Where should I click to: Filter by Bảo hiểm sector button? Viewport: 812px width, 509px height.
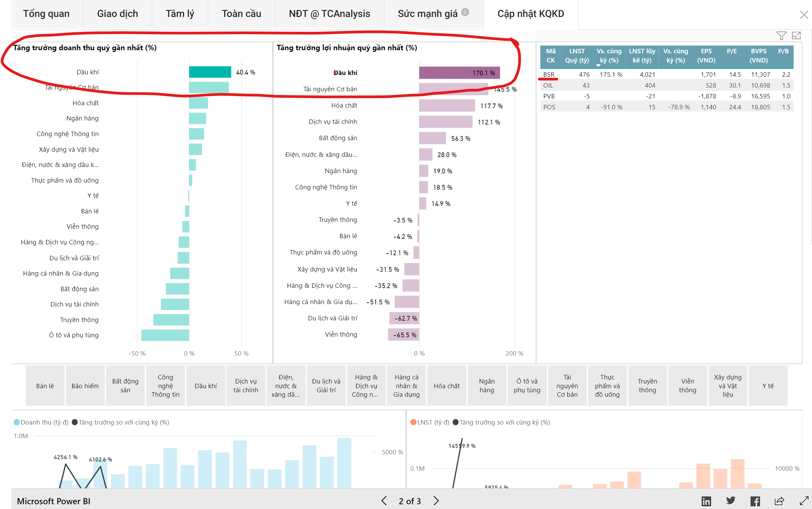coord(85,385)
